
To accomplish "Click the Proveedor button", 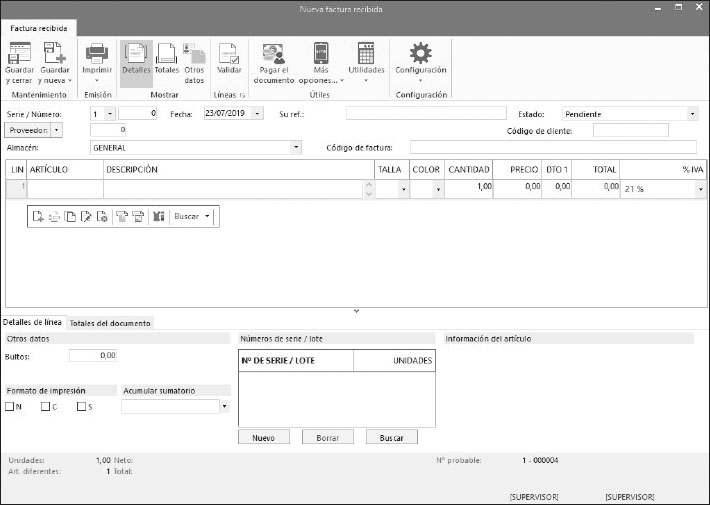I will (28, 130).
